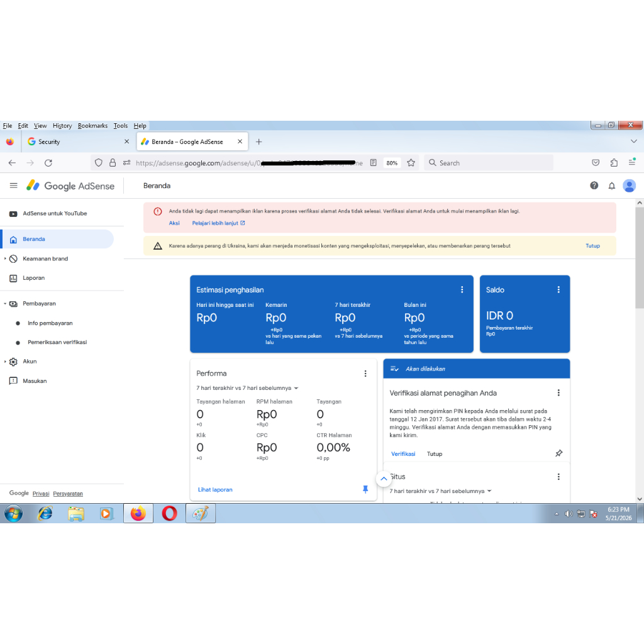Open Pelajari lebih lanjut link

(218, 223)
